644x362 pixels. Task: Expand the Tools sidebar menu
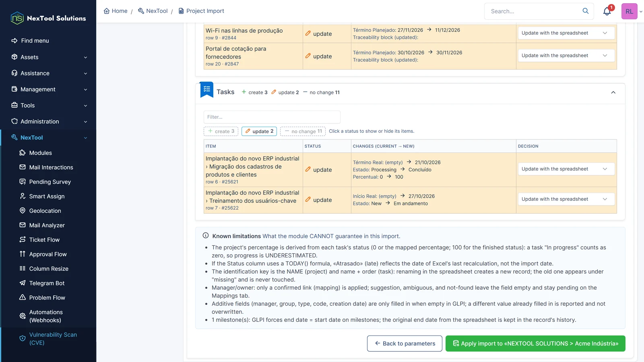[x=49, y=105]
